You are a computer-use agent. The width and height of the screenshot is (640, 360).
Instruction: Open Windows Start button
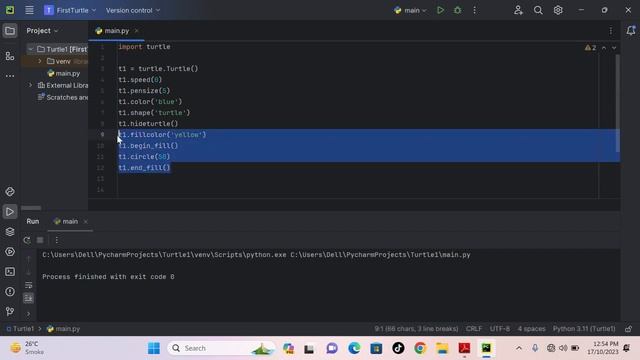point(154,348)
